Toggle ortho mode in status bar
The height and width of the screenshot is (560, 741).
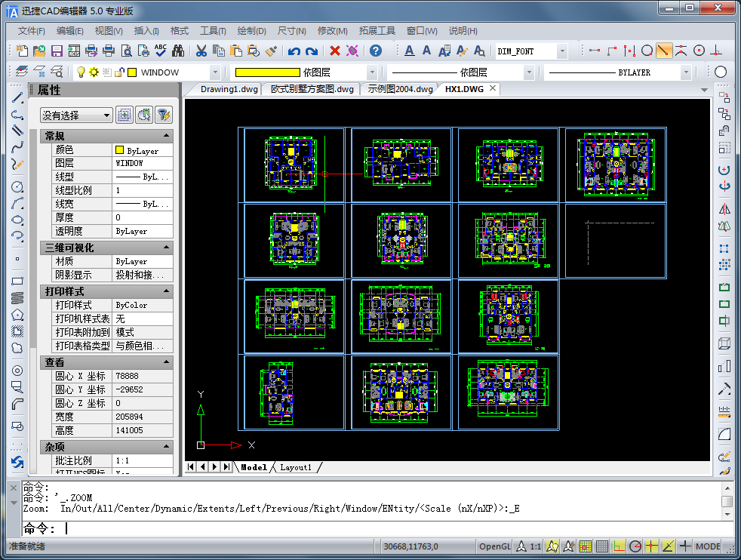tap(619, 546)
